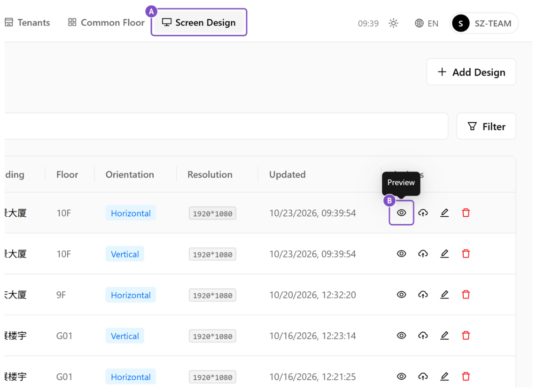Preview the 9F Horizontal design

coord(401,295)
